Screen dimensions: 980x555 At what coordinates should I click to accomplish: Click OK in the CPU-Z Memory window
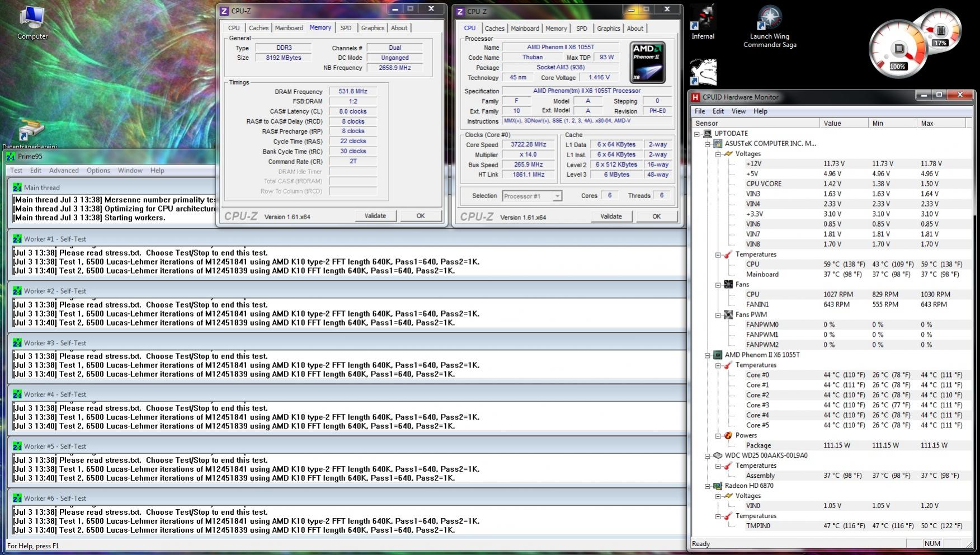(421, 216)
